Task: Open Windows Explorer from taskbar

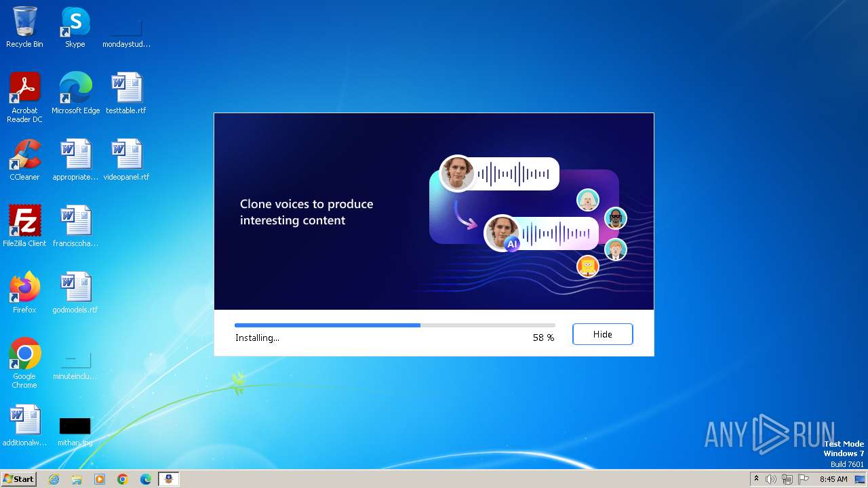Action: tap(77, 479)
